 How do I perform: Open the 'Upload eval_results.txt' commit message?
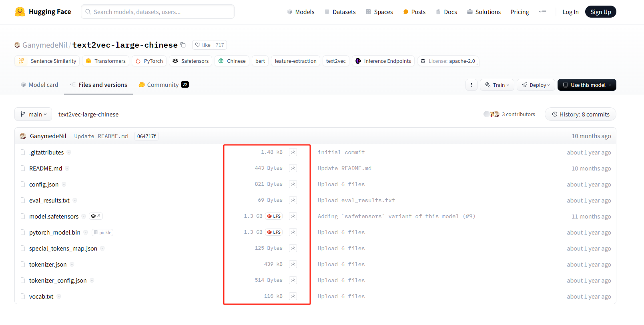point(356,200)
